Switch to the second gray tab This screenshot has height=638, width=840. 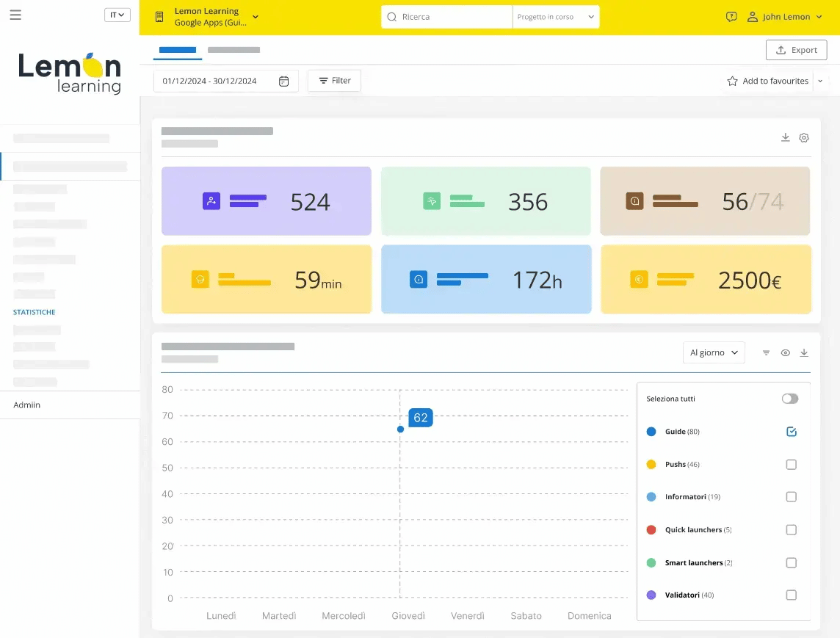click(x=233, y=50)
